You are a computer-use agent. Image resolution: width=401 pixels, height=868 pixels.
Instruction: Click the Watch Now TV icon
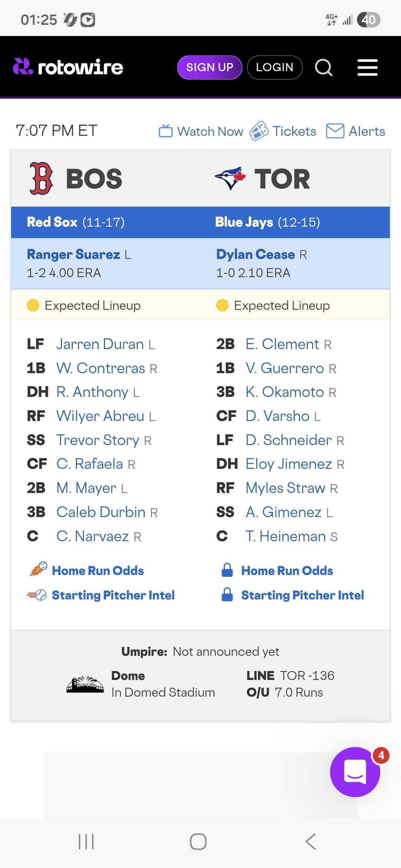pyautogui.click(x=166, y=131)
